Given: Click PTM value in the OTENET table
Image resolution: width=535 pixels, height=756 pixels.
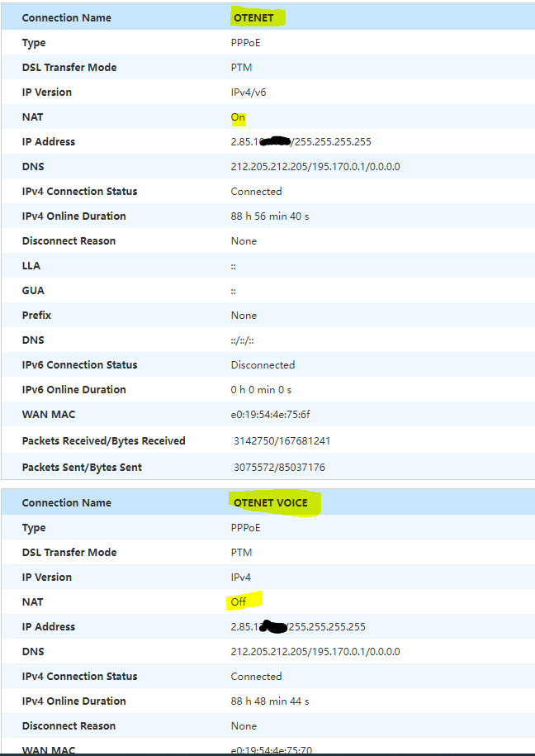Looking at the screenshot, I should coord(241,68).
